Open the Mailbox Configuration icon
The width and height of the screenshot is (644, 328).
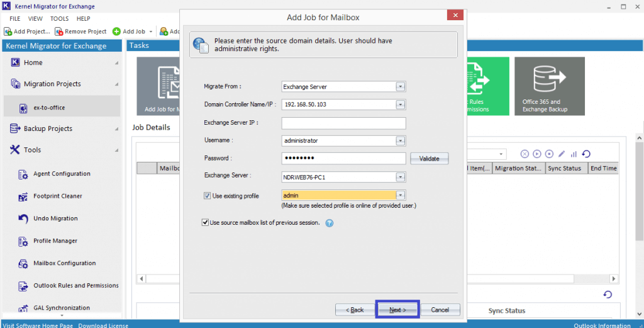coord(23,263)
